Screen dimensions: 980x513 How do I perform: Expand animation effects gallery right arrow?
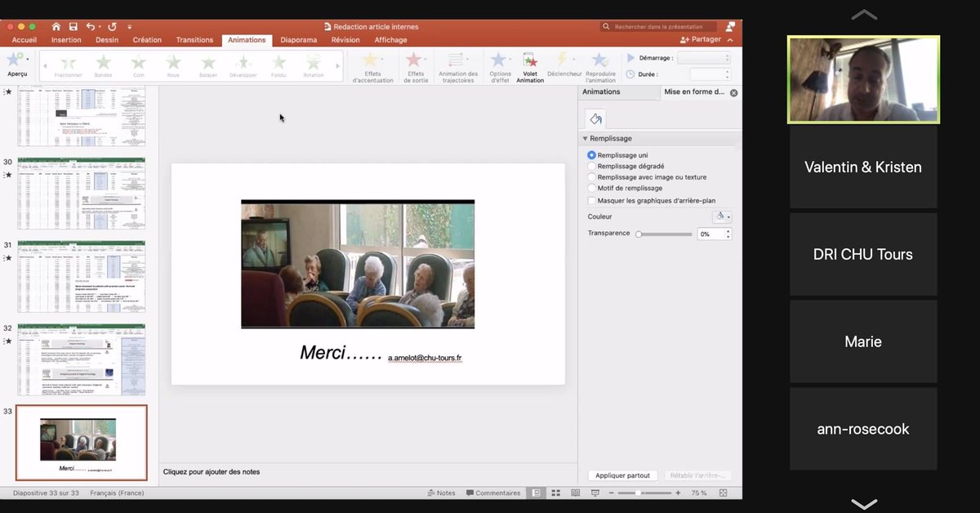tap(339, 65)
